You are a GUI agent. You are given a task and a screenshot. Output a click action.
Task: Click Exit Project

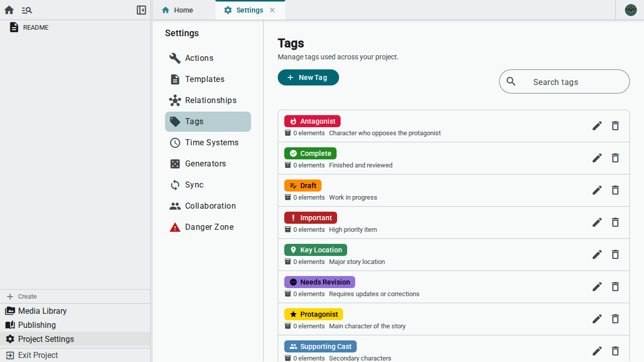(75, 355)
